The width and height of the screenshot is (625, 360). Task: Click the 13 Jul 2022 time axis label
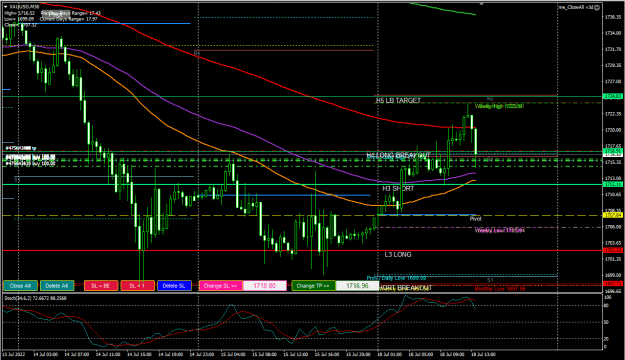(14, 354)
